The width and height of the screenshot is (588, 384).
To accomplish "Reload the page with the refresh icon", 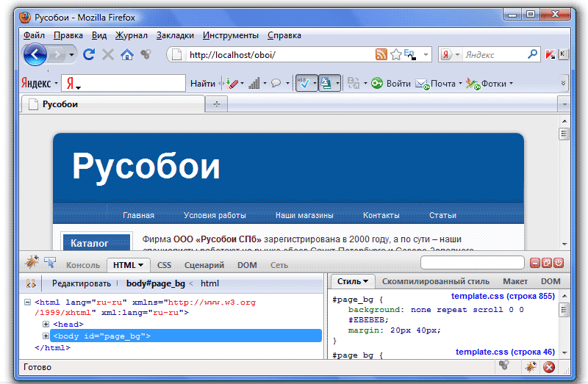I will pyautogui.click(x=89, y=54).
